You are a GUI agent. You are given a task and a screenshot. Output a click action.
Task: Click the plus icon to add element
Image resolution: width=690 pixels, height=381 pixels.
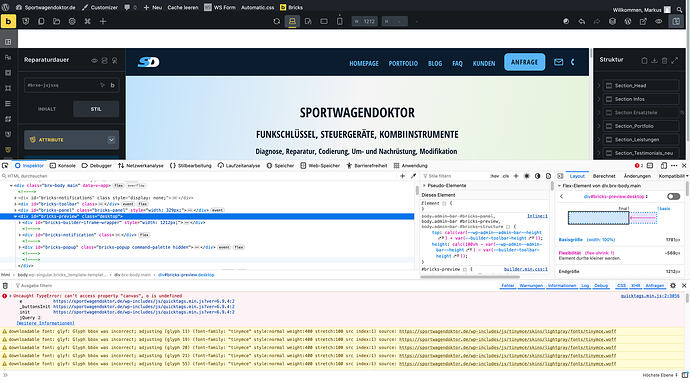point(103,21)
